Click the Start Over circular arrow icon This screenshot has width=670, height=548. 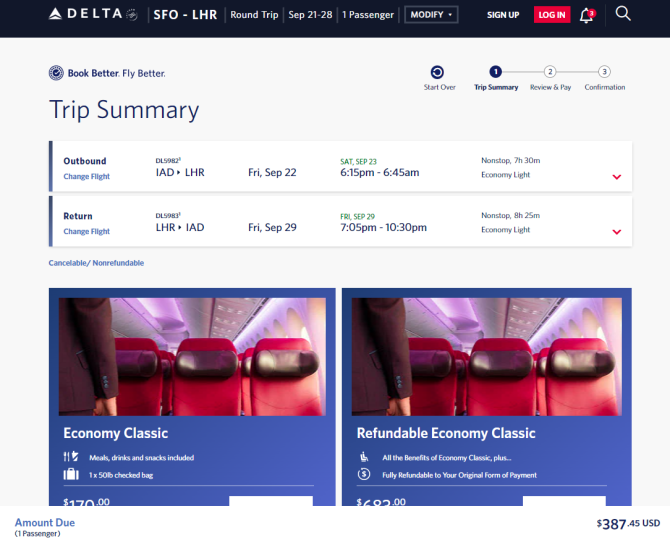point(437,72)
